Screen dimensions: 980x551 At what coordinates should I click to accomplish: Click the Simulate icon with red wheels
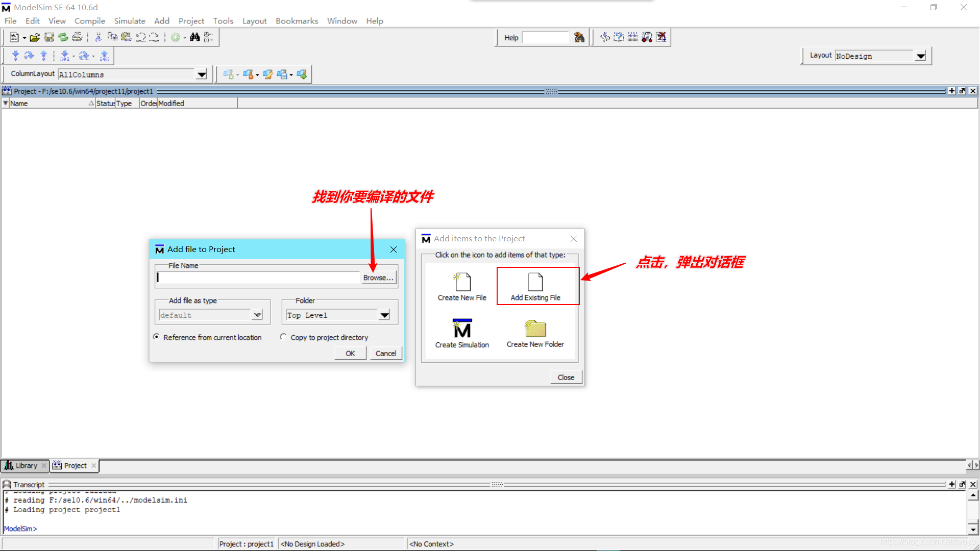coord(647,37)
